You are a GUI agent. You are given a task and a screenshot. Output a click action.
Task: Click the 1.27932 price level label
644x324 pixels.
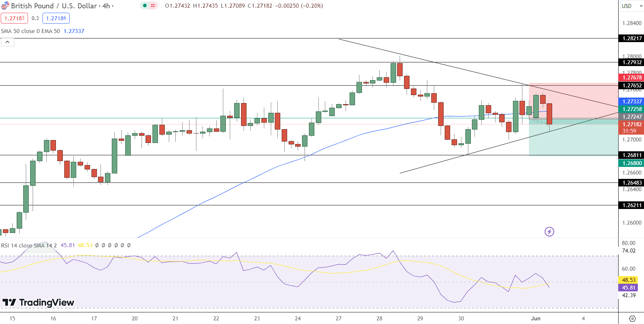coord(631,62)
